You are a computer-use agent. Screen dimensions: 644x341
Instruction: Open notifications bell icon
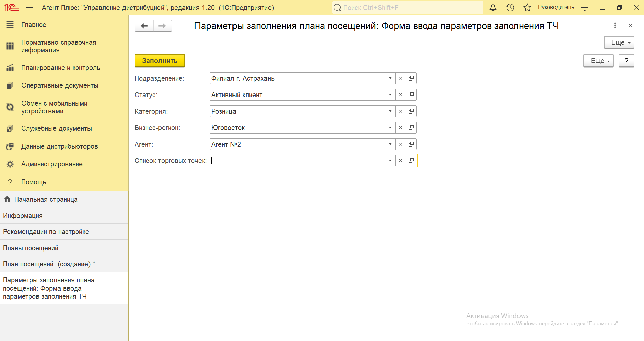[x=493, y=7]
